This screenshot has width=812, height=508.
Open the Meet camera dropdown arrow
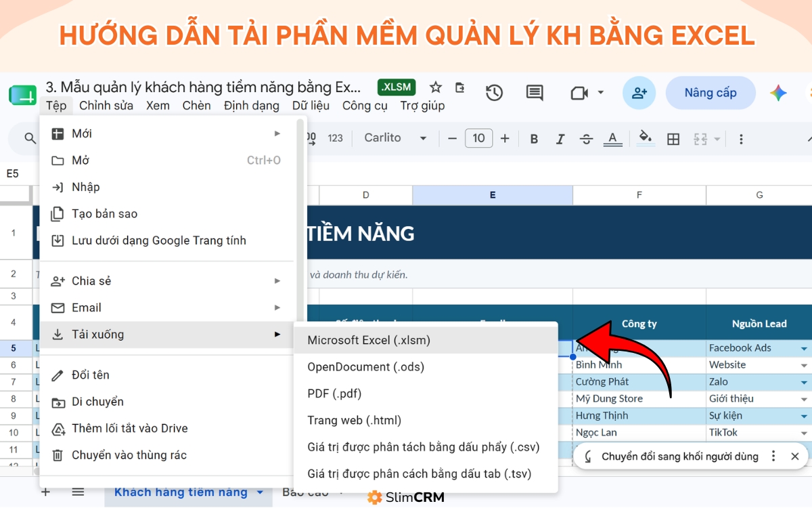click(x=600, y=93)
